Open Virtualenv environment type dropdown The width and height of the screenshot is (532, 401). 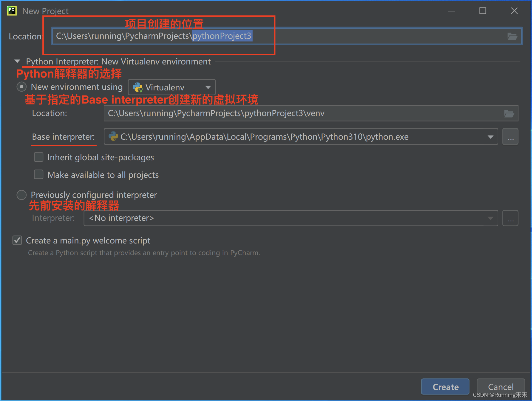[x=172, y=87]
